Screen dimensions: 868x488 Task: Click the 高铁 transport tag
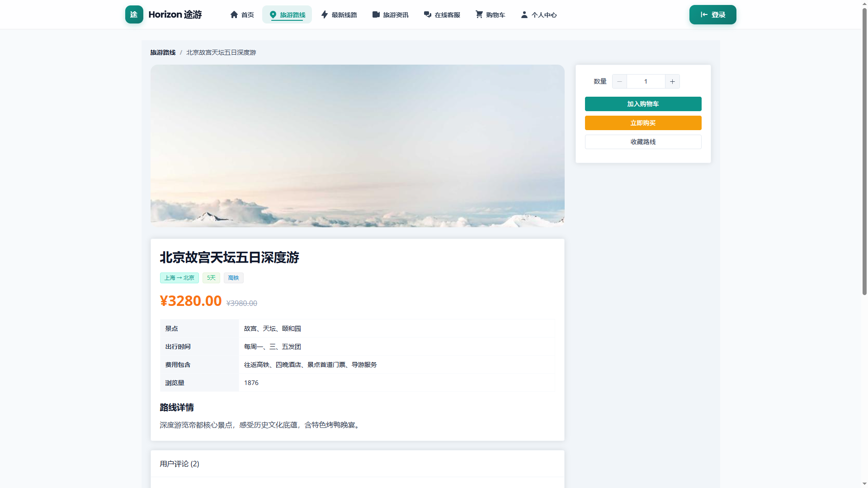click(233, 278)
